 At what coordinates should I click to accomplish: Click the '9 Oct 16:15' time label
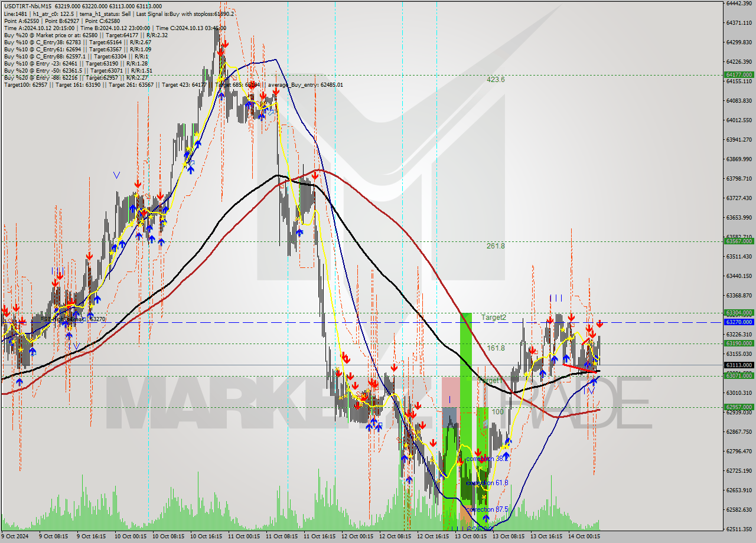pyautogui.click(x=92, y=537)
